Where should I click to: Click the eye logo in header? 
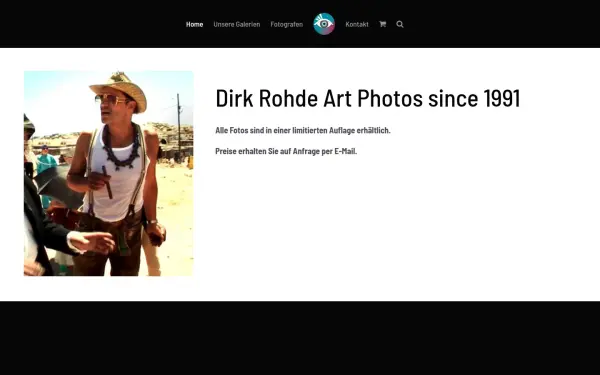point(324,24)
